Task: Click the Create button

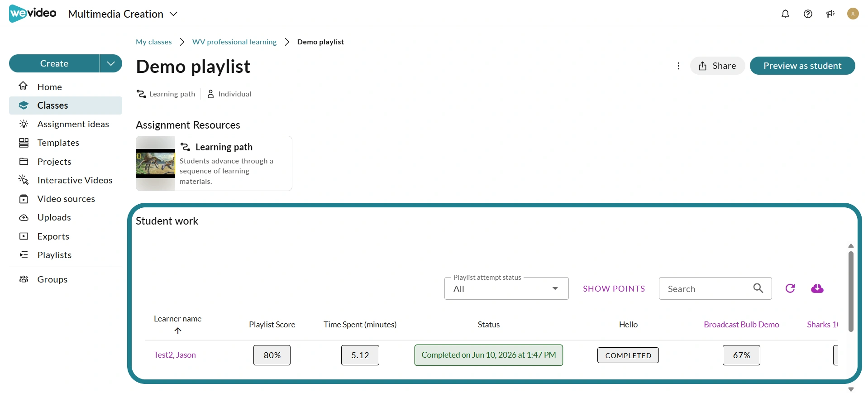Action: click(x=54, y=63)
